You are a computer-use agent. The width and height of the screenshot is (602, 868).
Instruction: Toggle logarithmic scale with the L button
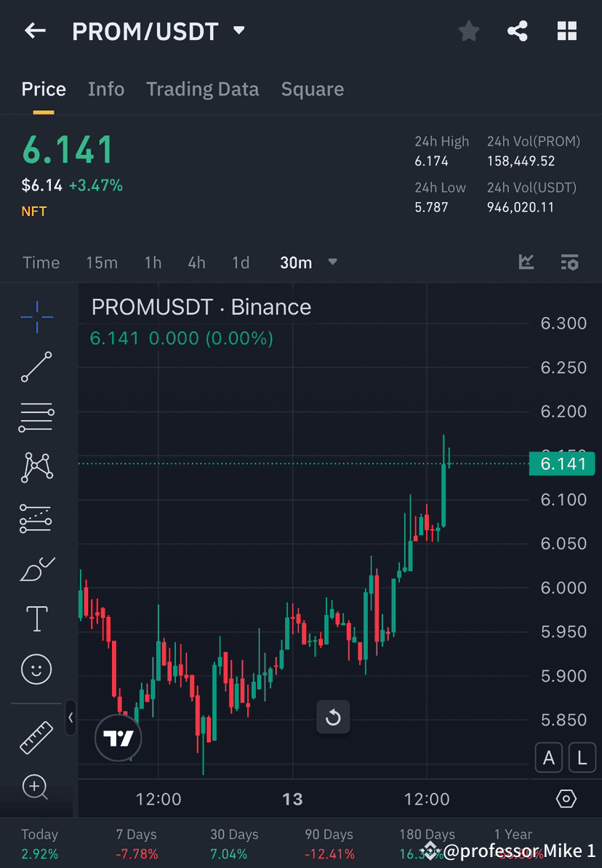(582, 758)
